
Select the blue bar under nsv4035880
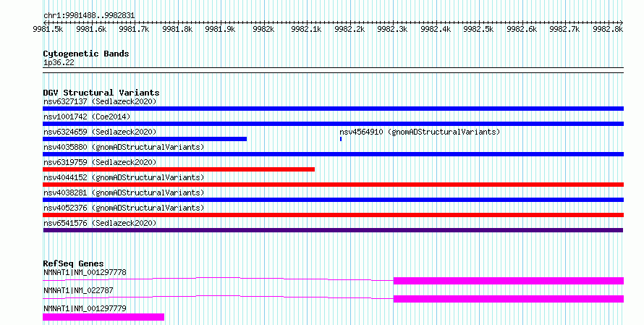click(333, 154)
